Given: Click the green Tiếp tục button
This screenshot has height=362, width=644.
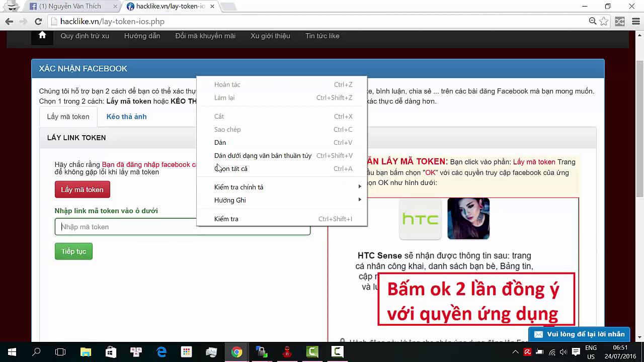Looking at the screenshot, I should 73,251.
